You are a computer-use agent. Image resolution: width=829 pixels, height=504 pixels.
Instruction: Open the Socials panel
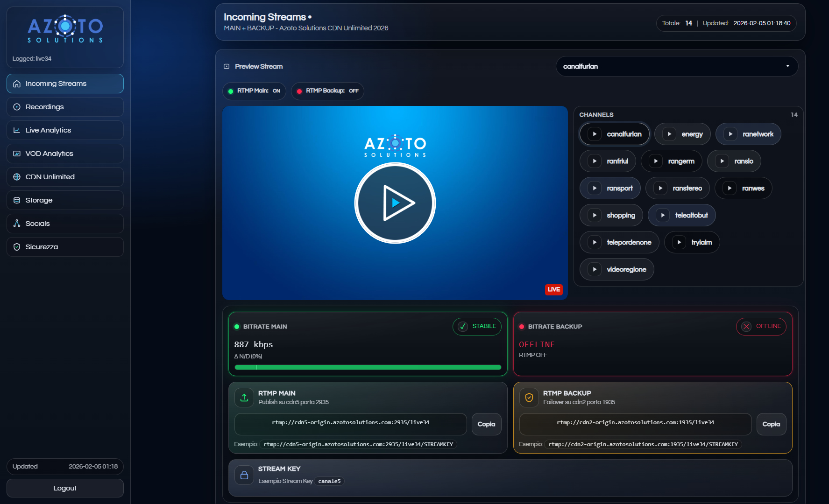point(65,223)
